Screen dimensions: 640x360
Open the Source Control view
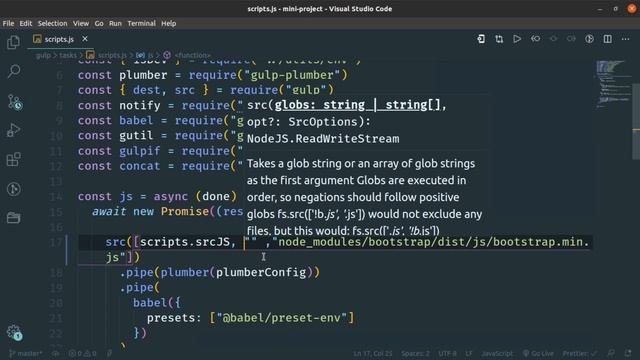coord(15,102)
